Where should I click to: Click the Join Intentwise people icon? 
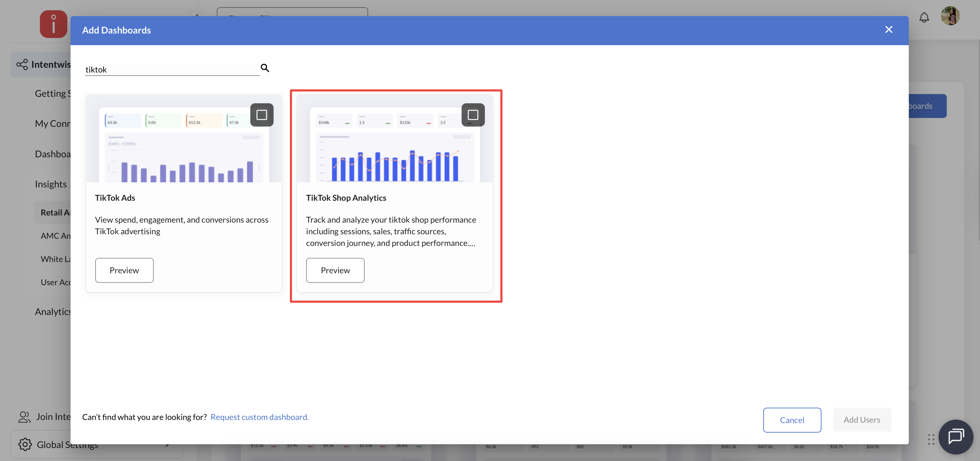click(x=24, y=417)
